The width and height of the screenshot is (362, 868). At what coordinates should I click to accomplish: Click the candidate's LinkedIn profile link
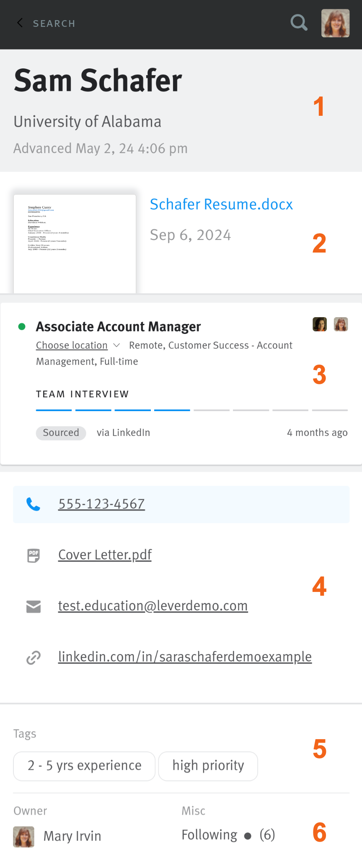point(185,657)
